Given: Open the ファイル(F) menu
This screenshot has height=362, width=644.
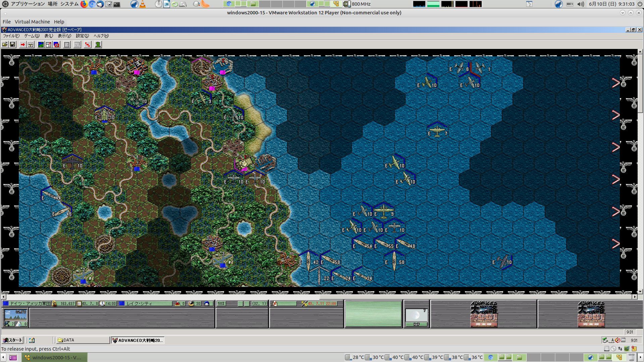Looking at the screenshot, I should click(11, 36).
